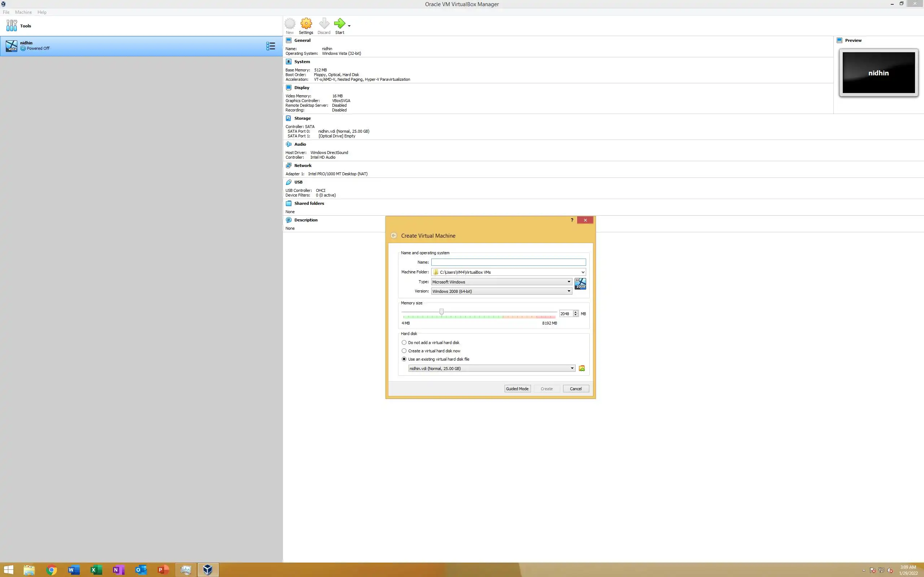Open the Type dropdown Microsoft Windows
The width and height of the screenshot is (924, 577).
pos(501,282)
